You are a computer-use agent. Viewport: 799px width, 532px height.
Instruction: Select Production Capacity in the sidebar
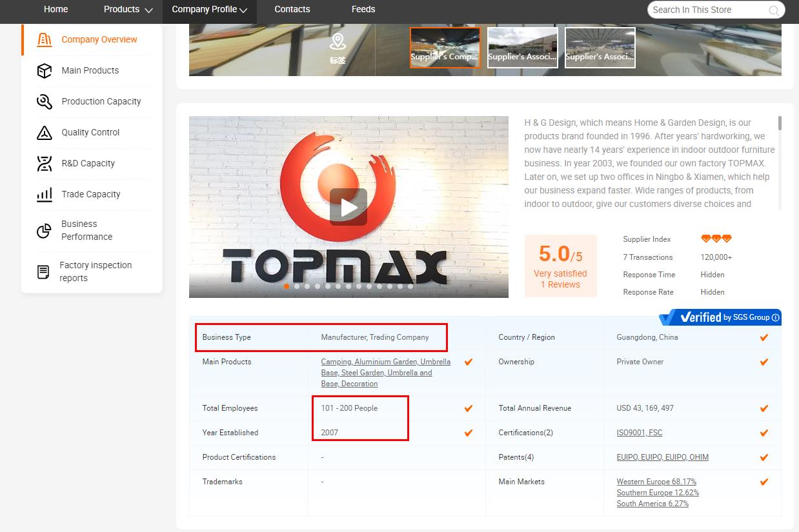[x=101, y=101]
